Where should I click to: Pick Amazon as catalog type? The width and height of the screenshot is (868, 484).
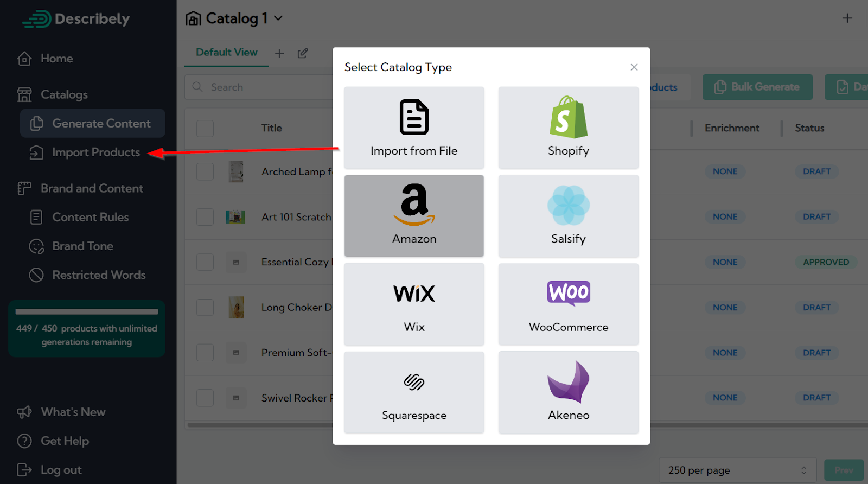point(414,215)
